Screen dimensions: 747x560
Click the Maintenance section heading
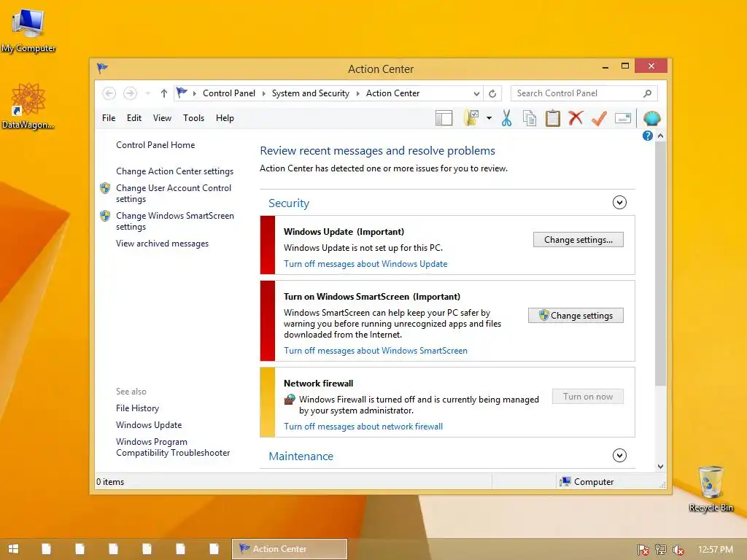click(301, 456)
